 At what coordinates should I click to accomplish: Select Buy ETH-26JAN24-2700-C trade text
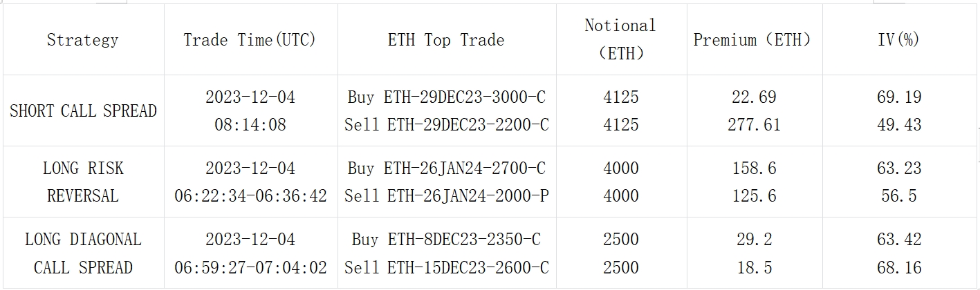(x=446, y=168)
